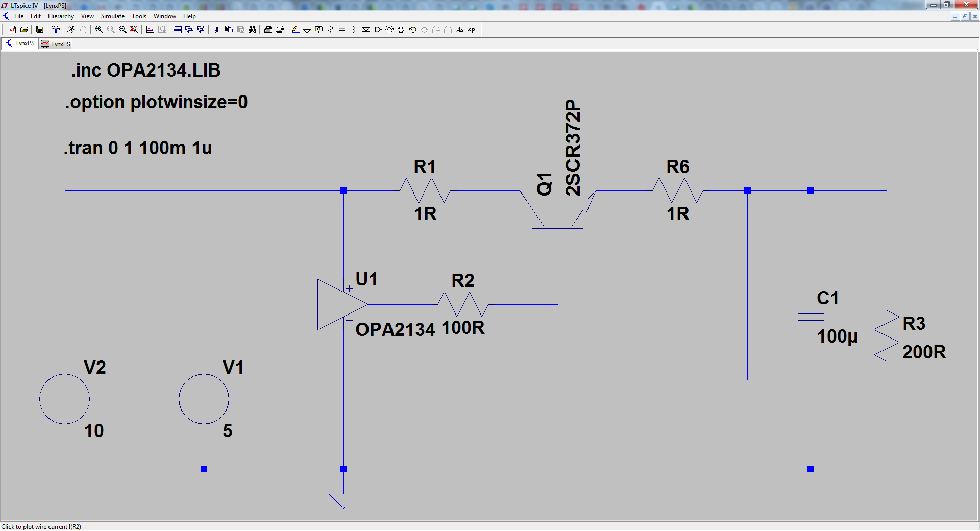
Task: Select the Copy tool icon
Action: click(229, 30)
